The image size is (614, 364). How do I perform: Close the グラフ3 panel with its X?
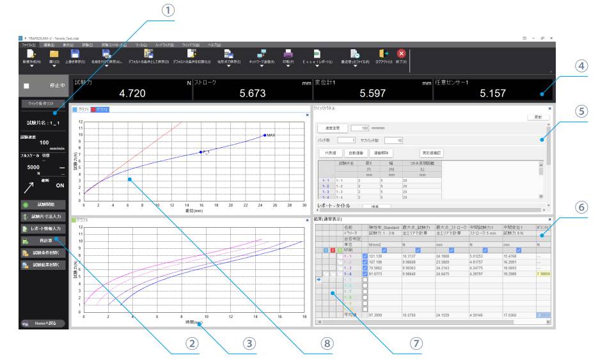(x=307, y=220)
